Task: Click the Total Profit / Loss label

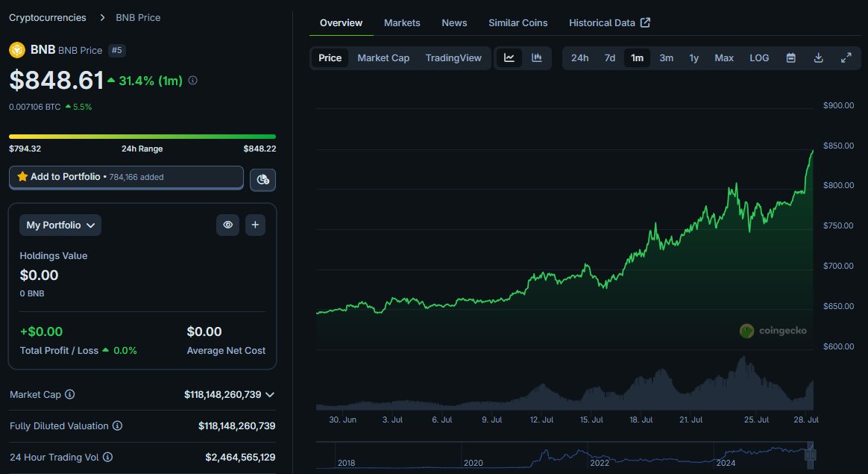Action: point(59,350)
